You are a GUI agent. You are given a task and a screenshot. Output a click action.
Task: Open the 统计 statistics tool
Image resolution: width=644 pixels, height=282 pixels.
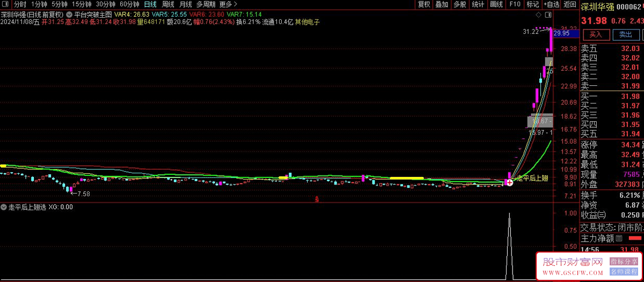(478, 4)
